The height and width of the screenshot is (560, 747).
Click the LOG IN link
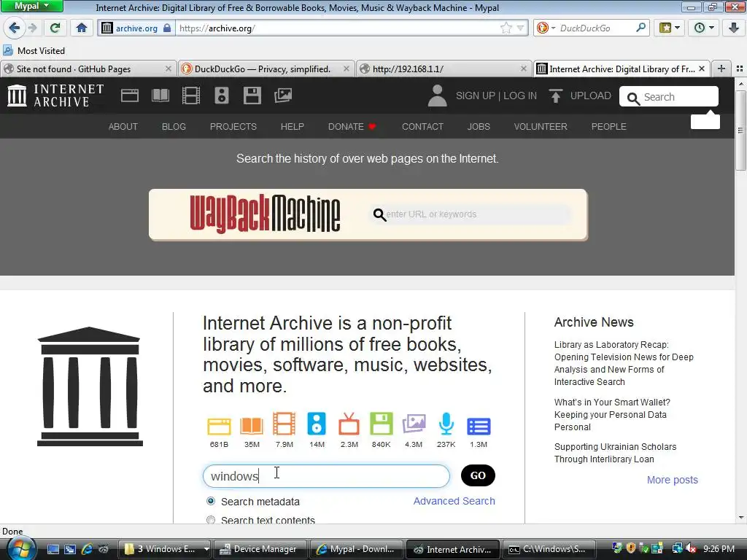(x=519, y=96)
